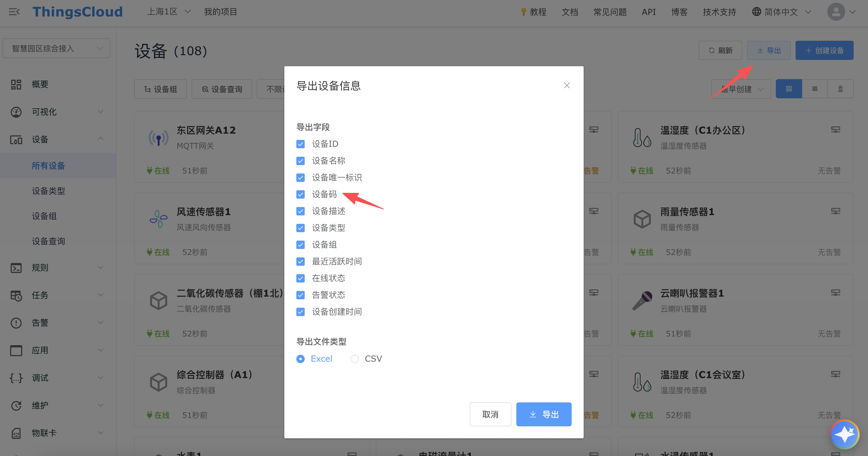Open the 设备类型 sidebar item
The width and height of the screenshot is (868, 456).
coord(48,191)
